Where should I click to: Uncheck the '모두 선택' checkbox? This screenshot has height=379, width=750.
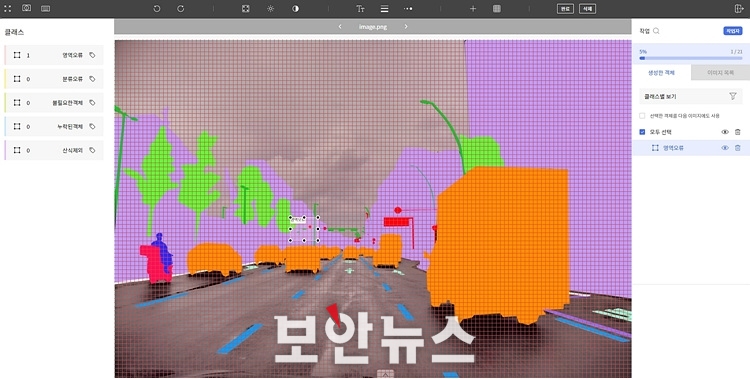(642, 132)
